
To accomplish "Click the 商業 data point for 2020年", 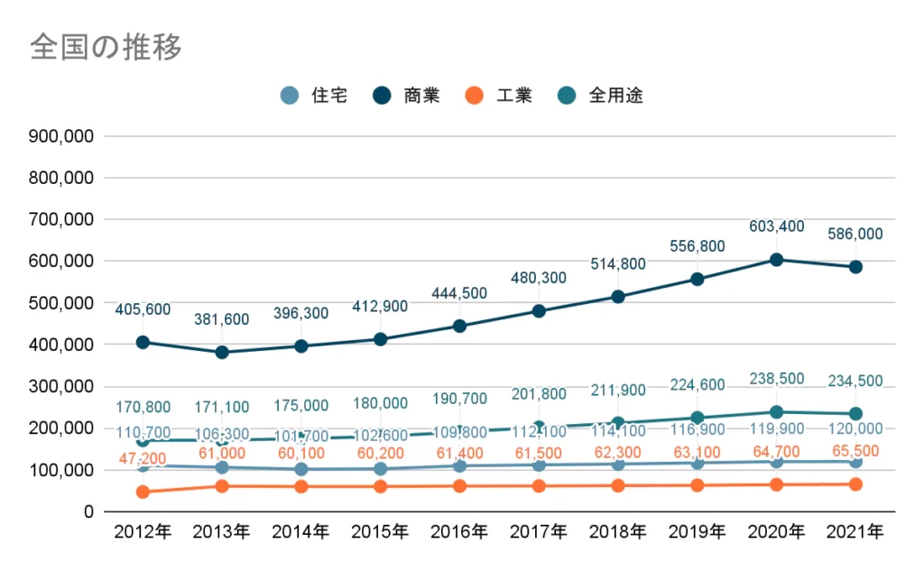I will [776, 260].
